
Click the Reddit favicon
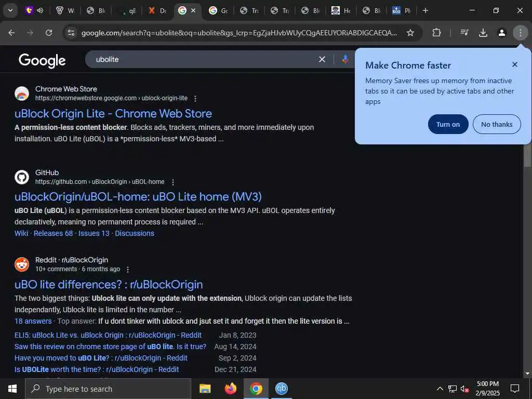click(x=22, y=264)
